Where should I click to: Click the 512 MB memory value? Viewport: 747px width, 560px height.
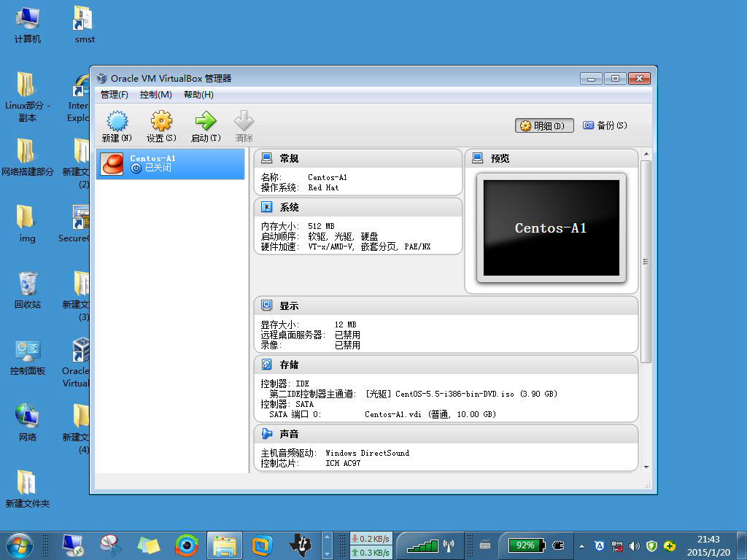pyautogui.click(x=321, y=226)
